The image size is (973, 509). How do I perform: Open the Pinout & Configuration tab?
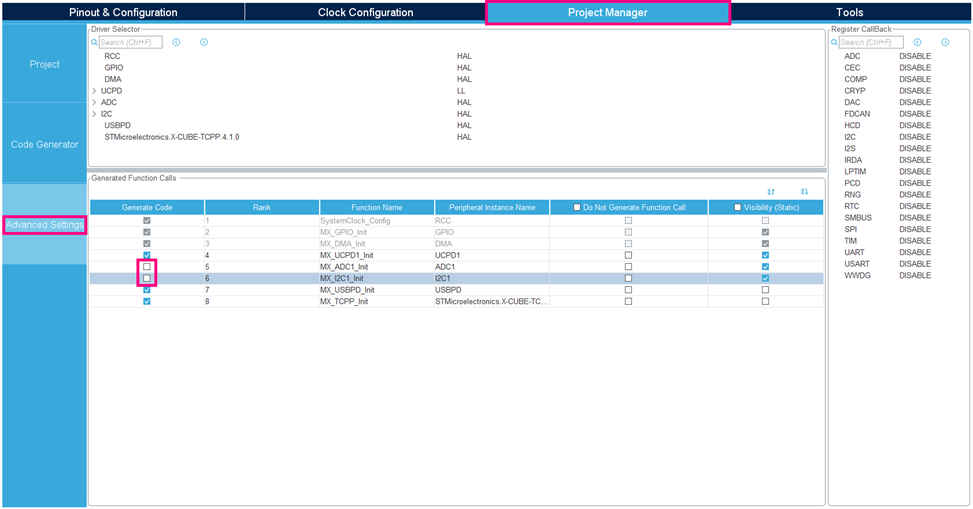click(x=123, y=12)
